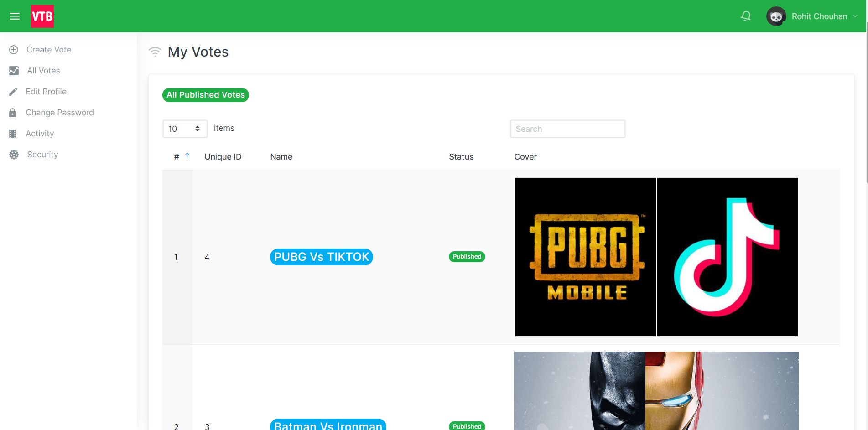Click the TikTok logo cover image
The image size is (868, 430).
coord(728,257)
